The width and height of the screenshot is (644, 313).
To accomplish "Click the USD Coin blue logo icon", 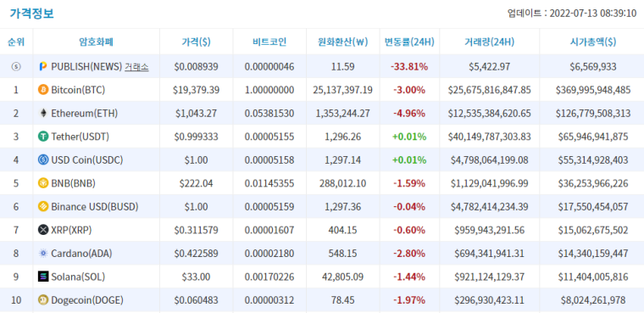I will tap(43, 160).
